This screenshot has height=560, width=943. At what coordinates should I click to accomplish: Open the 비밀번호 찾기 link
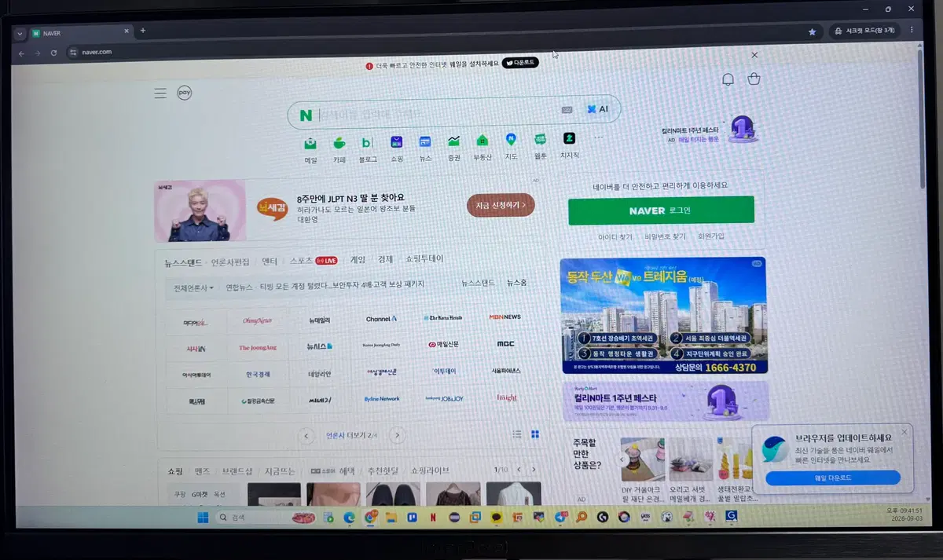point(665,236)
